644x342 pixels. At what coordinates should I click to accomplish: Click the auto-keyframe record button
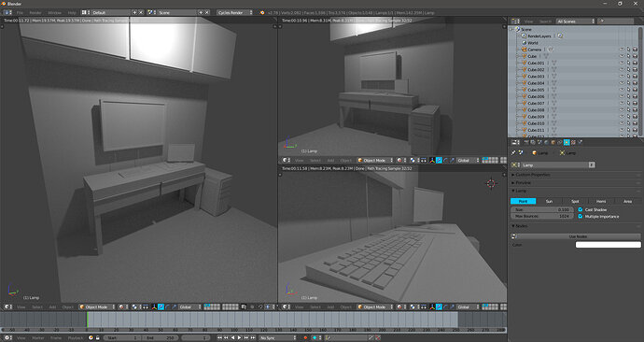click(x=305, y=338)
